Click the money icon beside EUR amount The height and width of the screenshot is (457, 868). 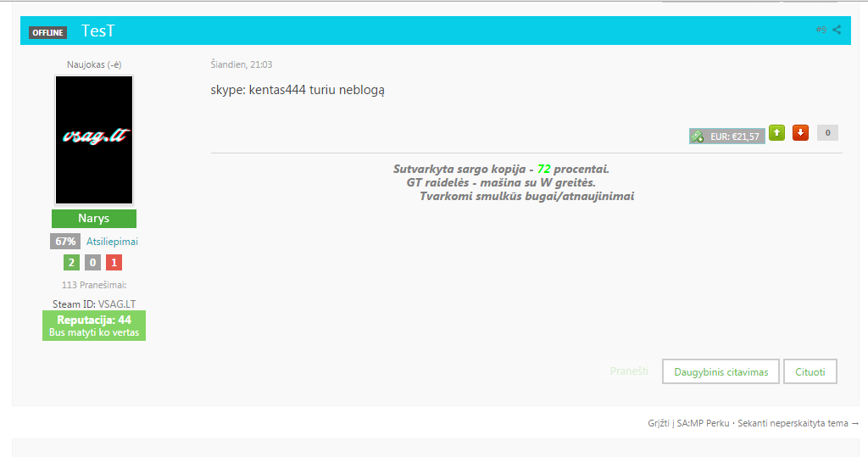point(698,137)
